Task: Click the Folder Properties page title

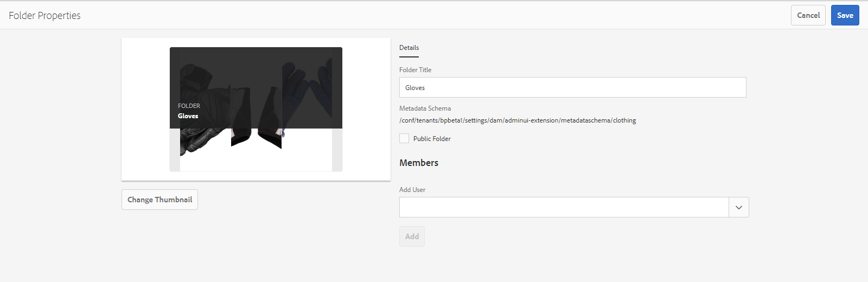Action: tap(44, 15)
